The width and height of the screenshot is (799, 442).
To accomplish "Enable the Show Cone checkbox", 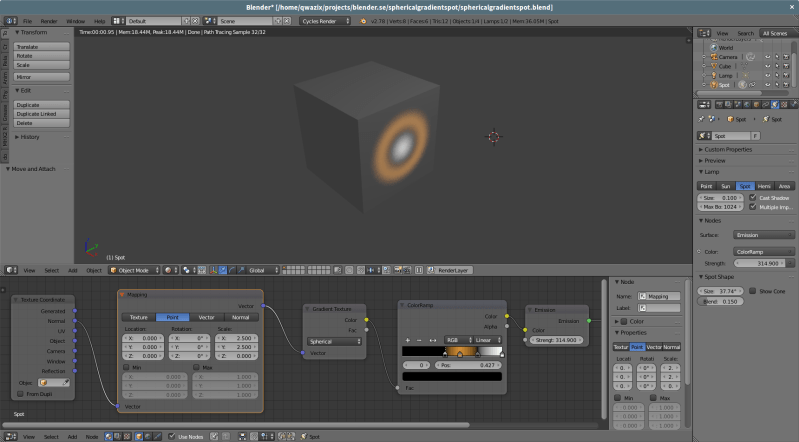I will click(x=753, y=291).
